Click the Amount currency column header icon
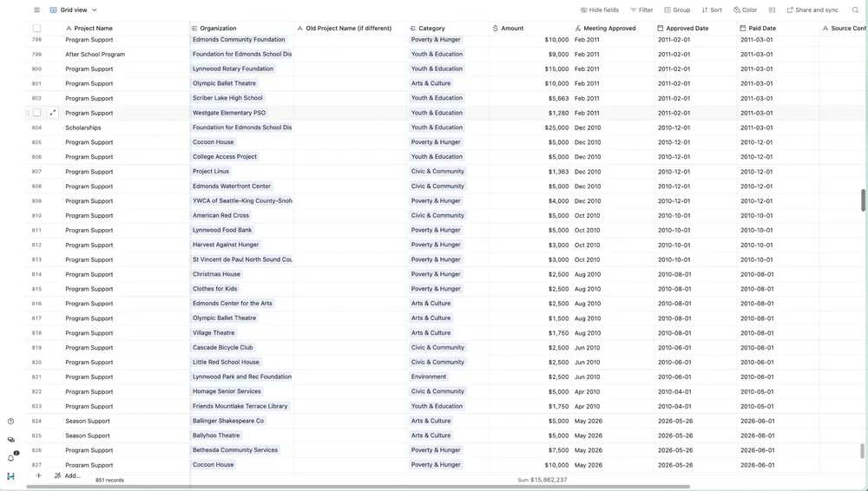This screenshot has height=491, width=868. (495, 29)
